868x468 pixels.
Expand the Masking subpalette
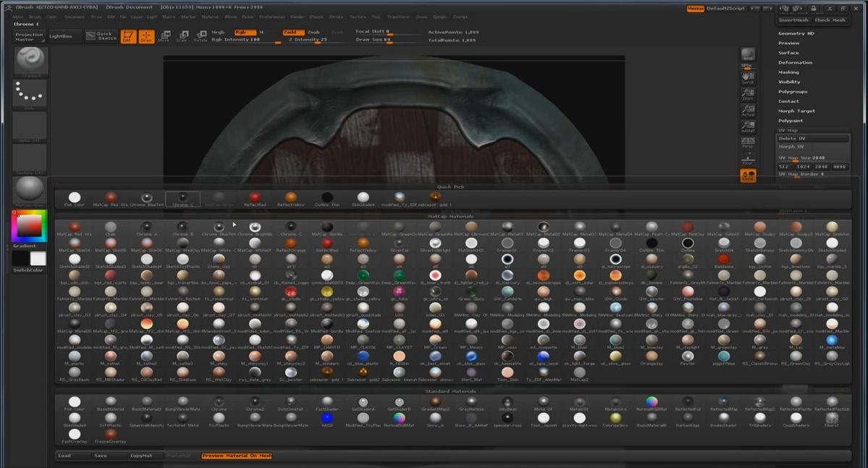pyautogui.click(x=788, y=72)
